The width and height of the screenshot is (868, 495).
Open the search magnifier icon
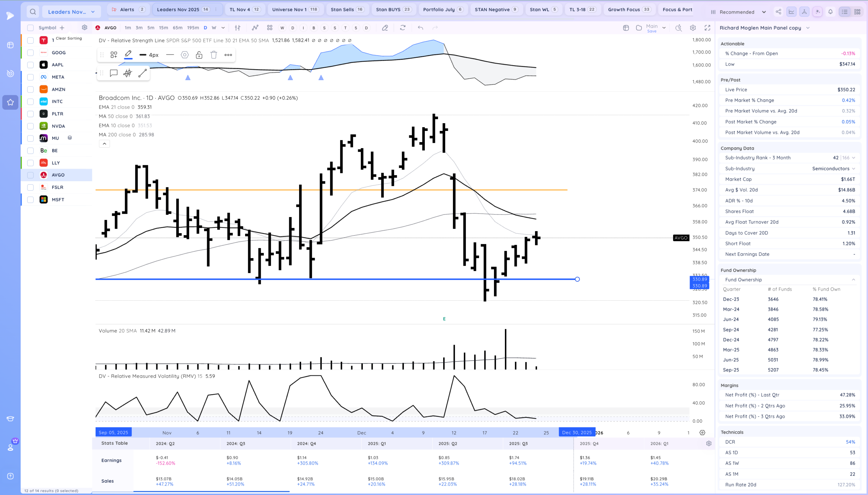click(33, 12)
